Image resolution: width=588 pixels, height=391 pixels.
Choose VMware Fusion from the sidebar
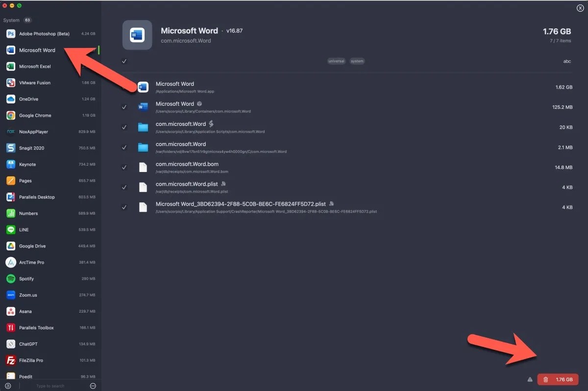click(50, 83)
